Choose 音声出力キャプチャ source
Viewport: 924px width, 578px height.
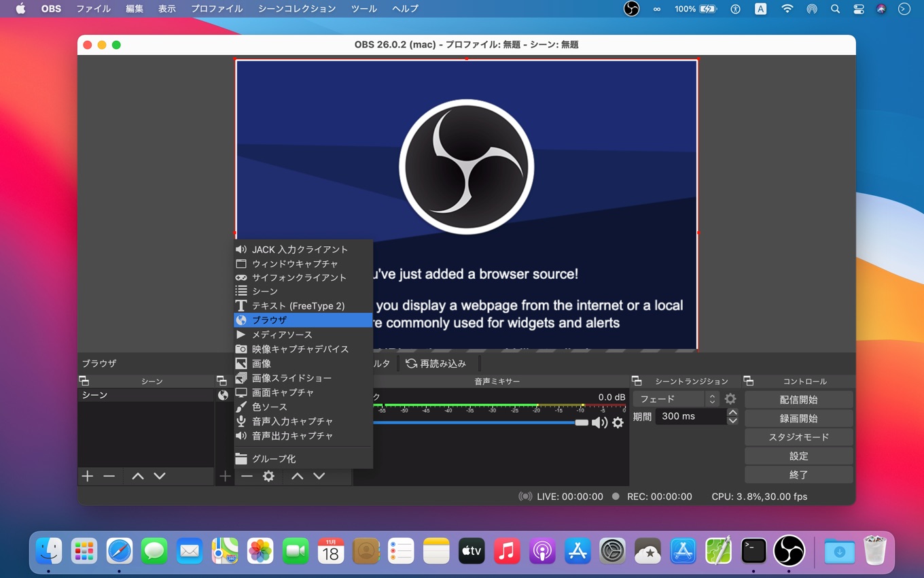(x=303, y=436)
